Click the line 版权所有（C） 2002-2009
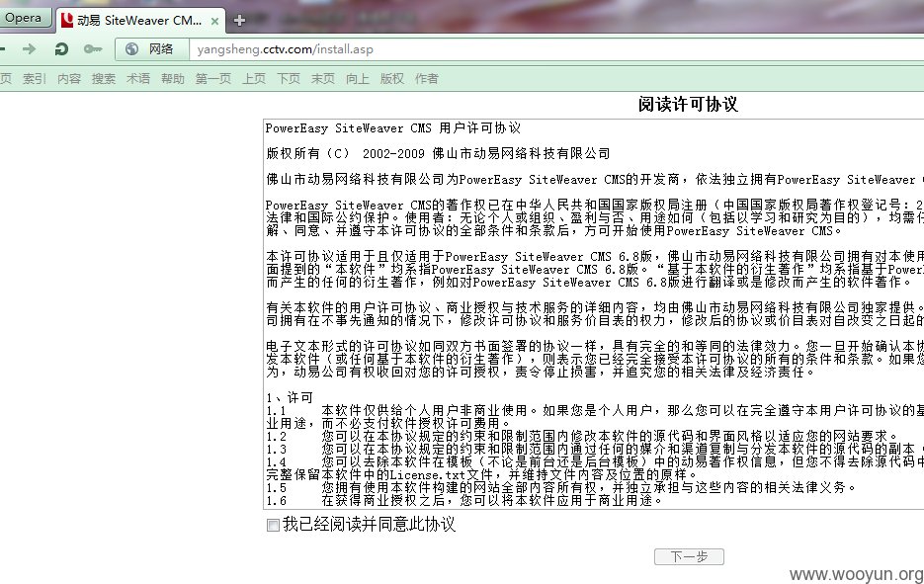924x584 pixels. 438,154
